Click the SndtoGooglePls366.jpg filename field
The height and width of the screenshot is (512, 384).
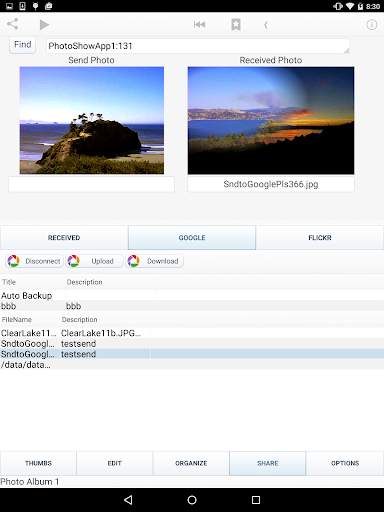(271, 184)
